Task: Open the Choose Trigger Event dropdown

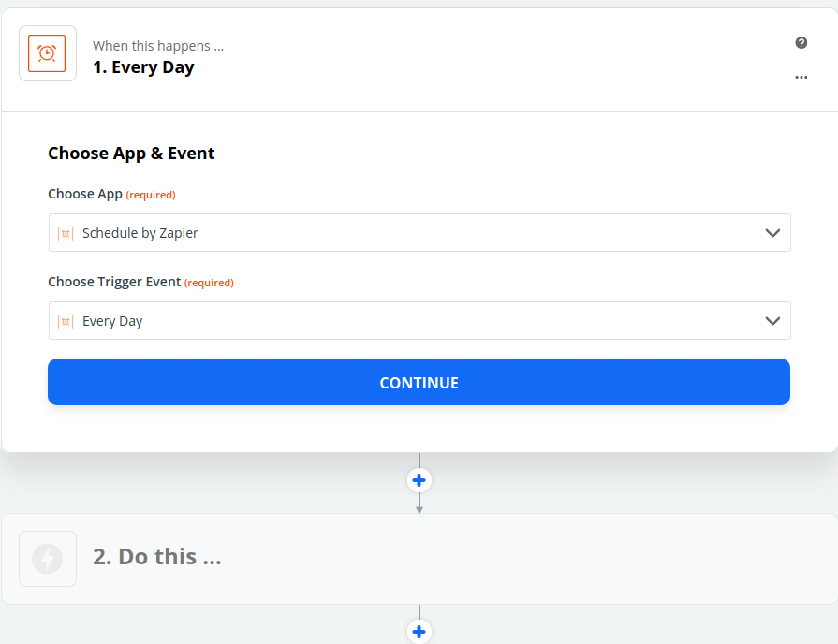Action: (419, 321)
